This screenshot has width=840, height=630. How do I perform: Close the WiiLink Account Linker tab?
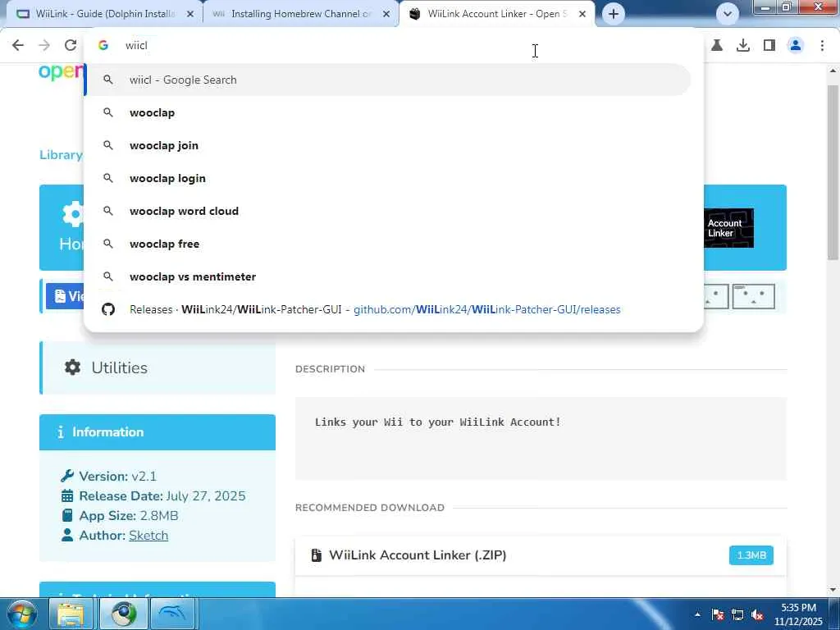(582, 15)
